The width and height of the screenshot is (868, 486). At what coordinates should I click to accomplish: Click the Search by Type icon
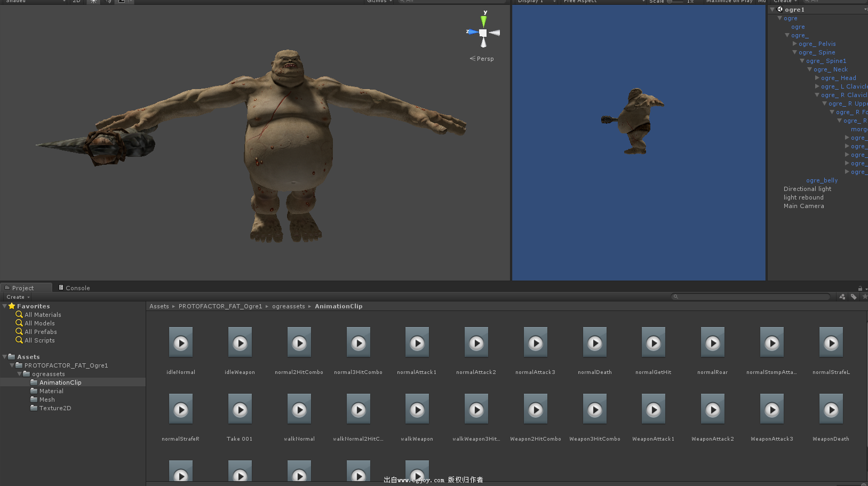842,297
